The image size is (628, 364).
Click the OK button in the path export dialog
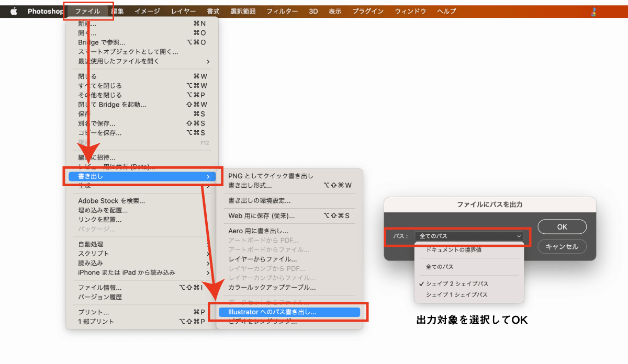[x=562, y=226]
